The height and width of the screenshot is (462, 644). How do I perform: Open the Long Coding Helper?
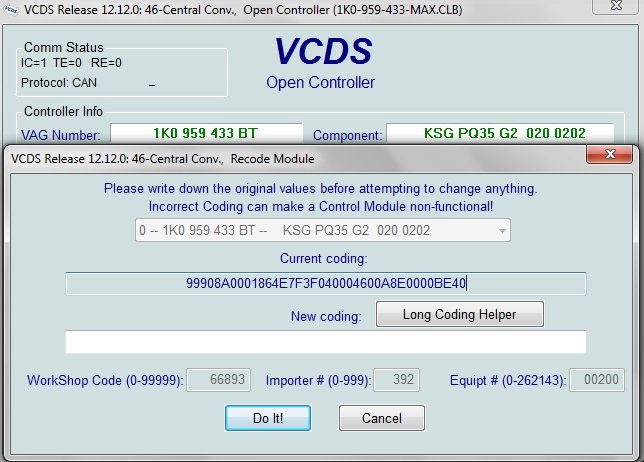coord(459,314)
